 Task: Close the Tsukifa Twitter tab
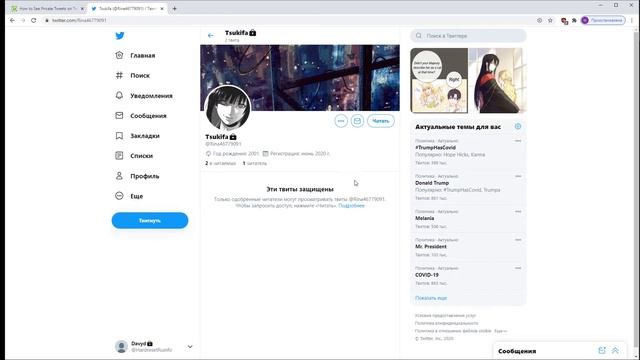click(x=162, y=9)
